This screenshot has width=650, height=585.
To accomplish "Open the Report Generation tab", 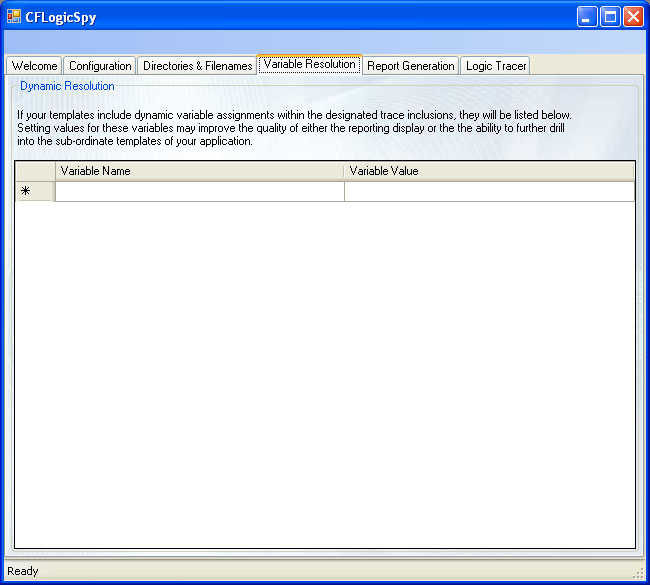I will [x=410, y=66].
